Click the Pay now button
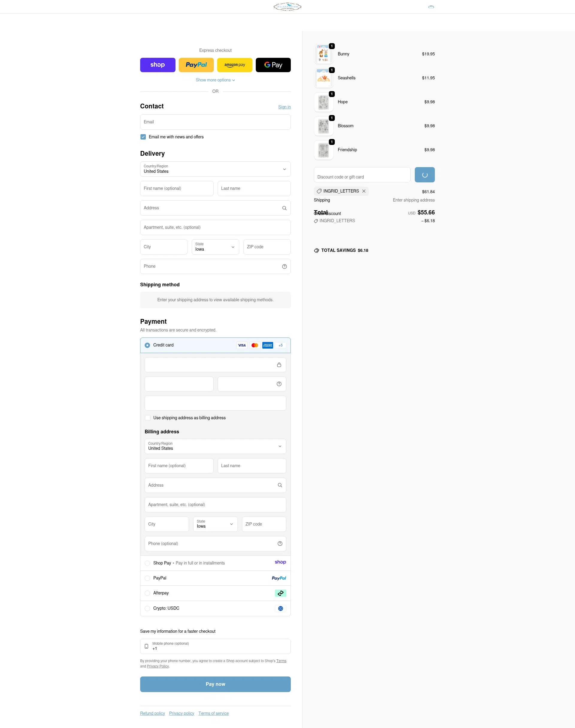The height and width of the screenshot is (728, 575). [x=215, y=684]
